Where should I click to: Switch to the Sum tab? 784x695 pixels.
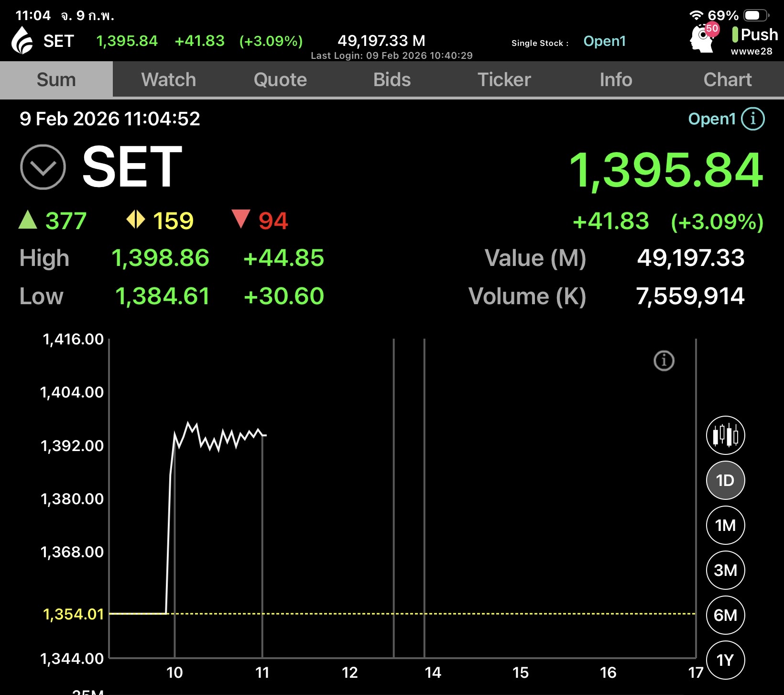[56, 79]
